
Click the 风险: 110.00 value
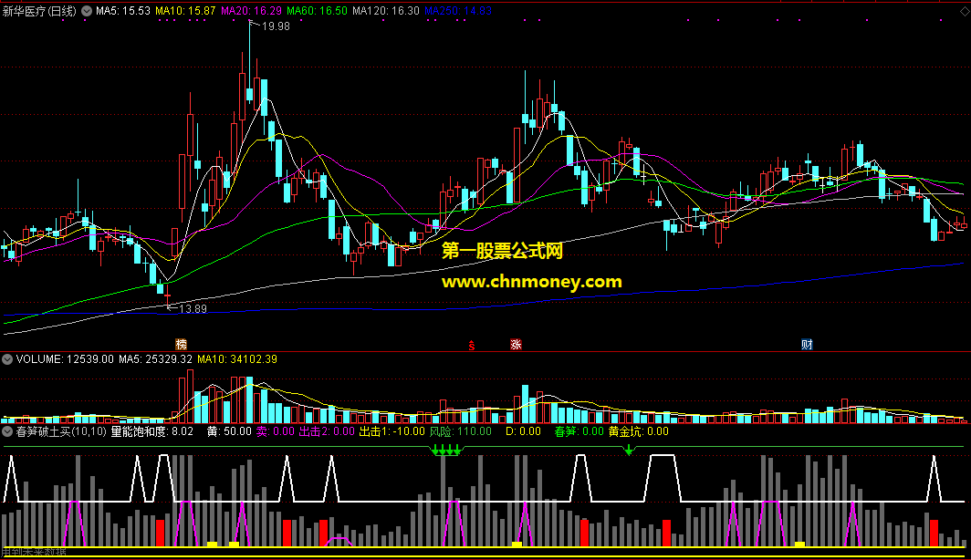coord(461,431)
